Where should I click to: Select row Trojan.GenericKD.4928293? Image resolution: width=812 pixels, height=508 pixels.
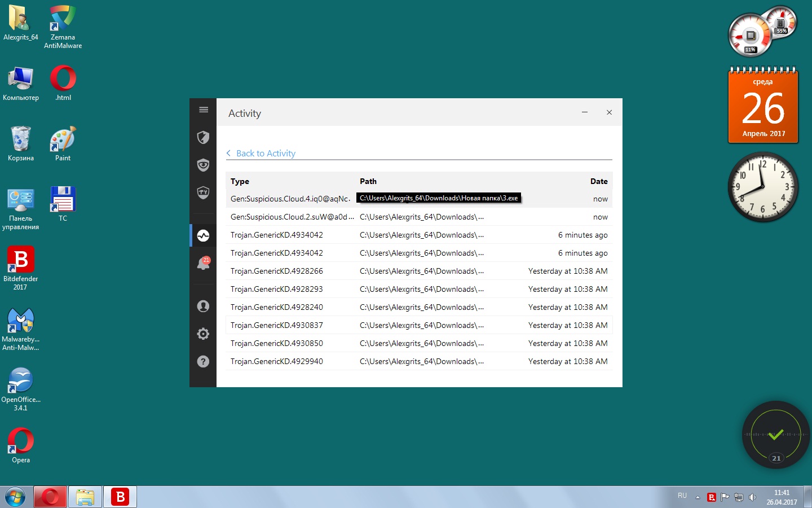(419, 289)
